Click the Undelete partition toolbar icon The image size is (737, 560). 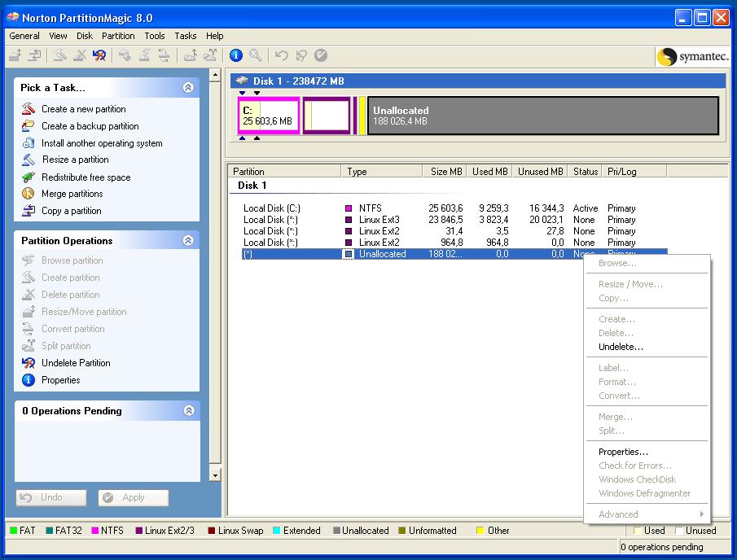[99, 55]
